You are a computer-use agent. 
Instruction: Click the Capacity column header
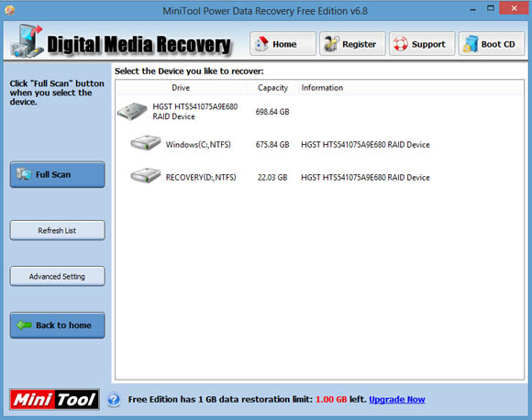click(x=272, y=88)
